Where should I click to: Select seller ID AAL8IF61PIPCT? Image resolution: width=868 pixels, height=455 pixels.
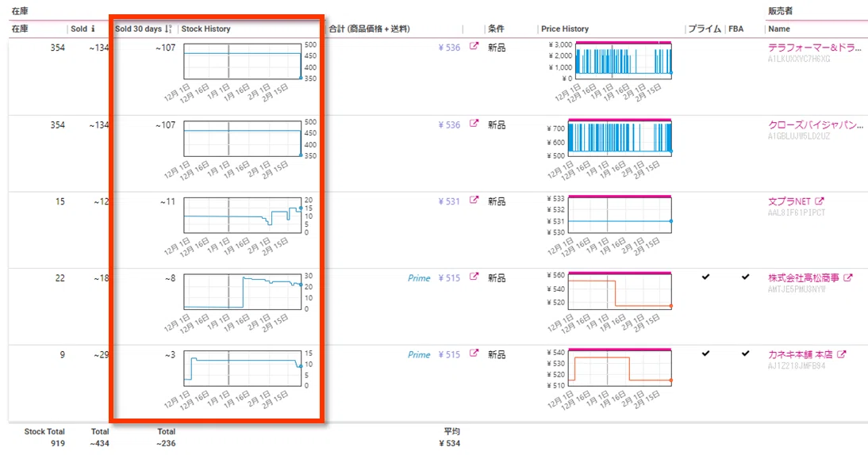click(x=797, y=212)
